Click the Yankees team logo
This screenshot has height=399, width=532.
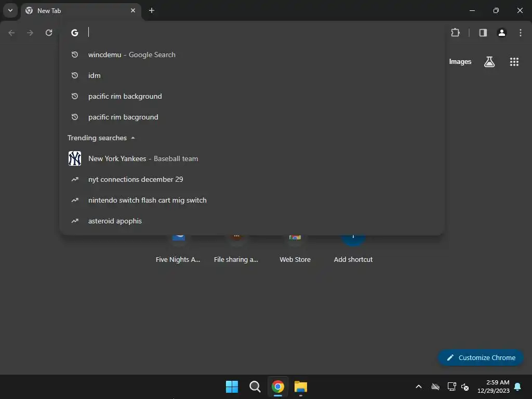(75, 158)
